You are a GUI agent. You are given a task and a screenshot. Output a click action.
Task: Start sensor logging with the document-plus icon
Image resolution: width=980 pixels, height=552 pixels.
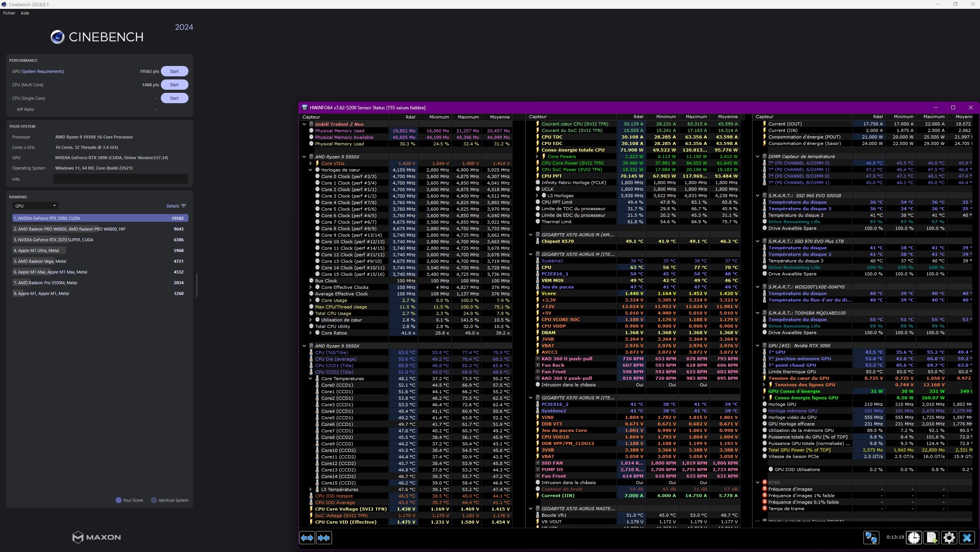(x=932, y=537)
